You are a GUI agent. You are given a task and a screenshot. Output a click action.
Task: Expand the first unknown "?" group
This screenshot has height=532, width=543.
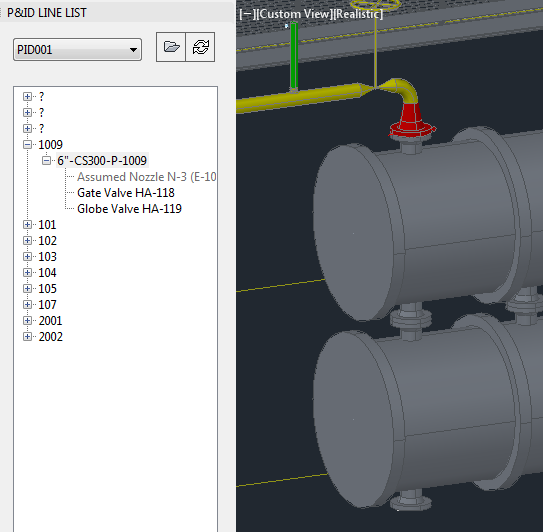(27, 96)
